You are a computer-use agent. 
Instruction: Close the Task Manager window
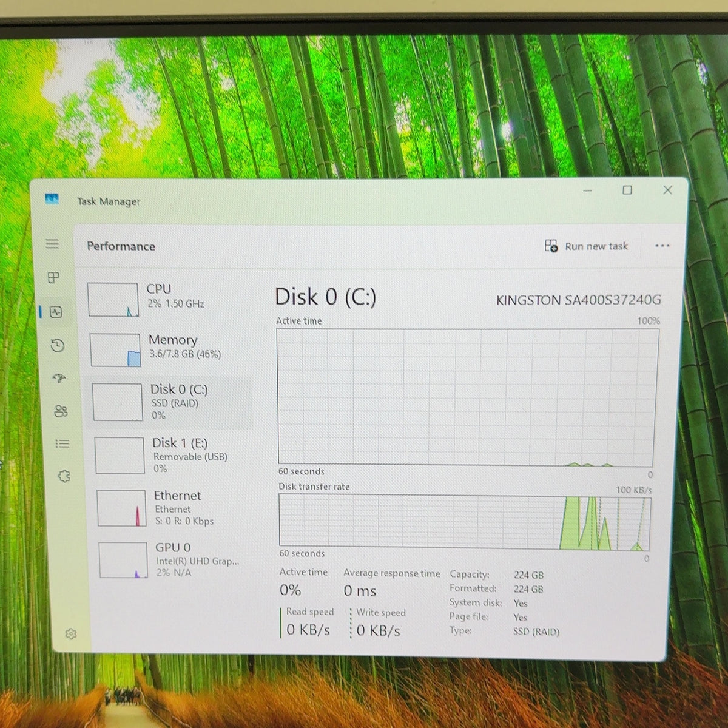pos(667,190)
